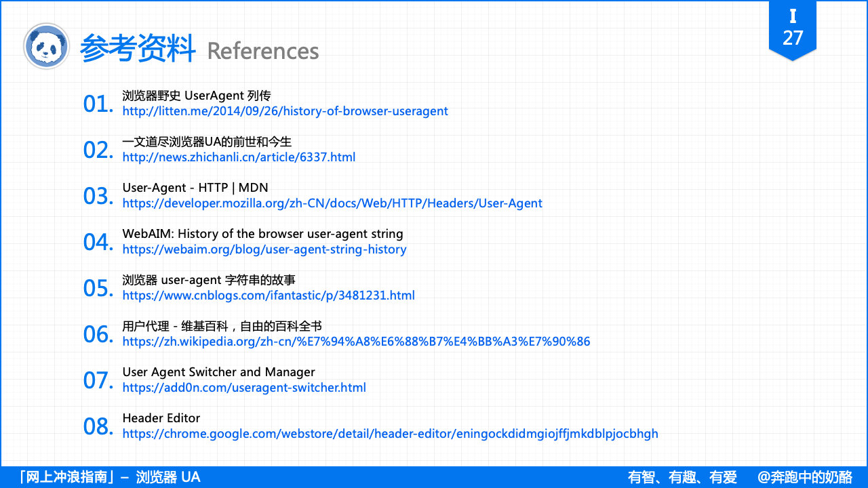This screenshot has width=868, height=488.
Task: Click the title "User Agent Switcher and Manager"
Action: (x=218, y=372)
